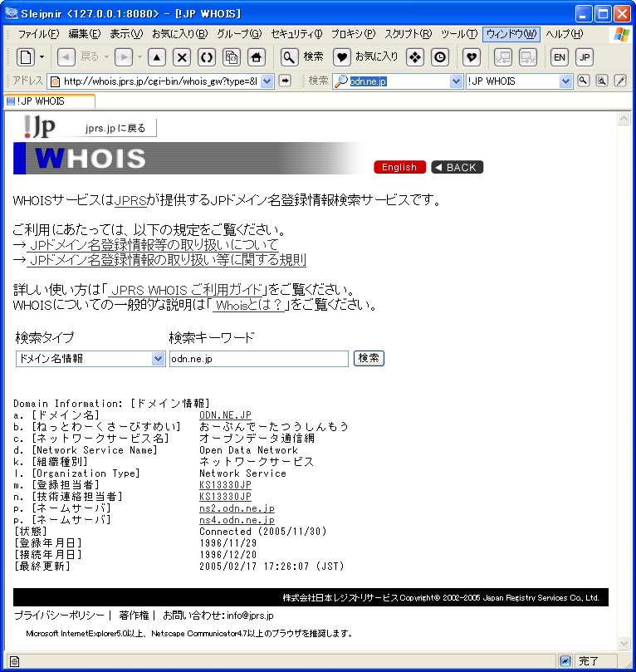Go to the home page
Screen dimensions: 636x672
pyautogui.click(x=257, y=57)
